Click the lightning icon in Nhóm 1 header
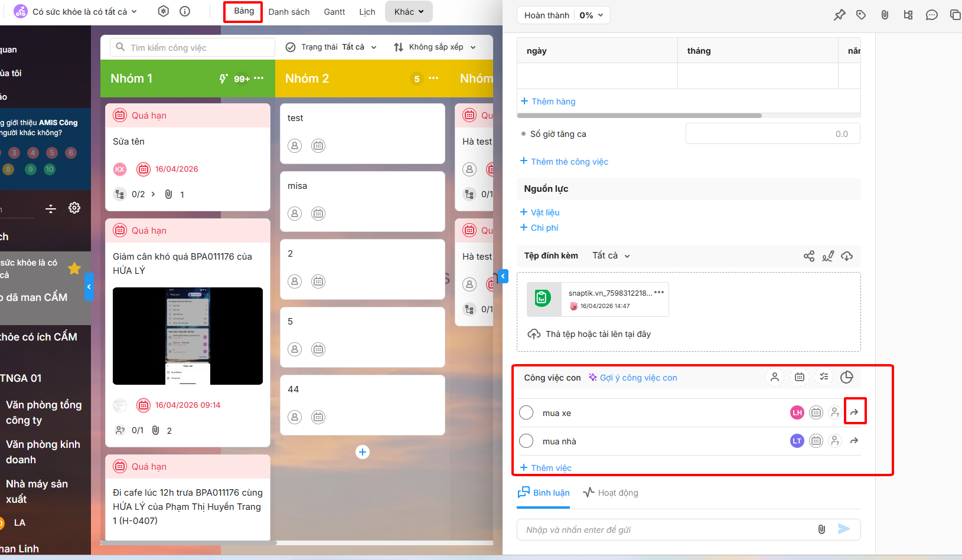Viewport: 962px width, 560px height. pyautogui.click(x=223, y=78)
